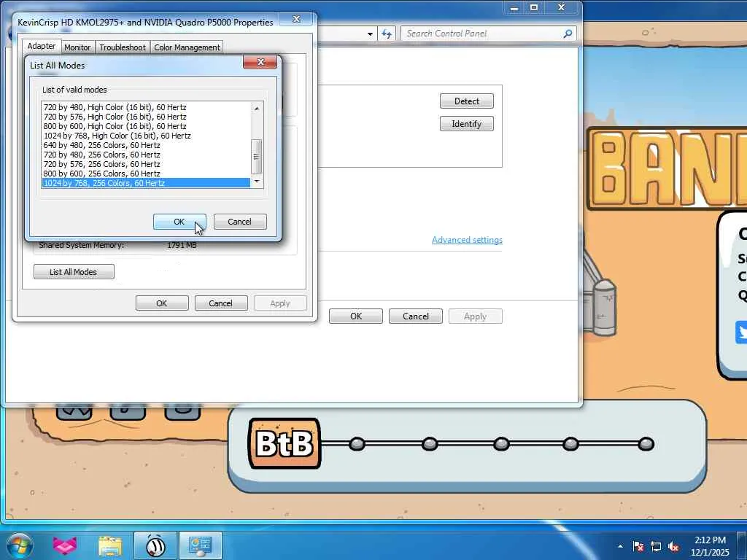Expand the address bar history dropdown

point(370,34)
